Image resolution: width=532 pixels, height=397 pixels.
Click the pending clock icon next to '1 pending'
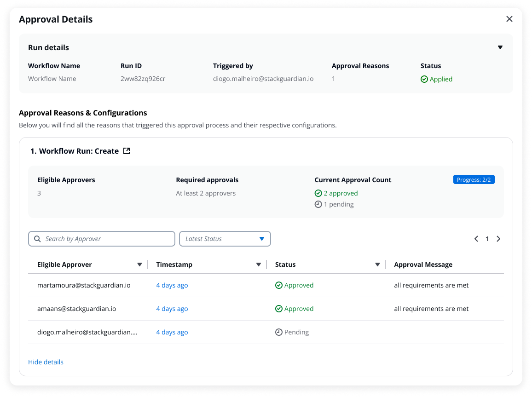tap(318, 204)
